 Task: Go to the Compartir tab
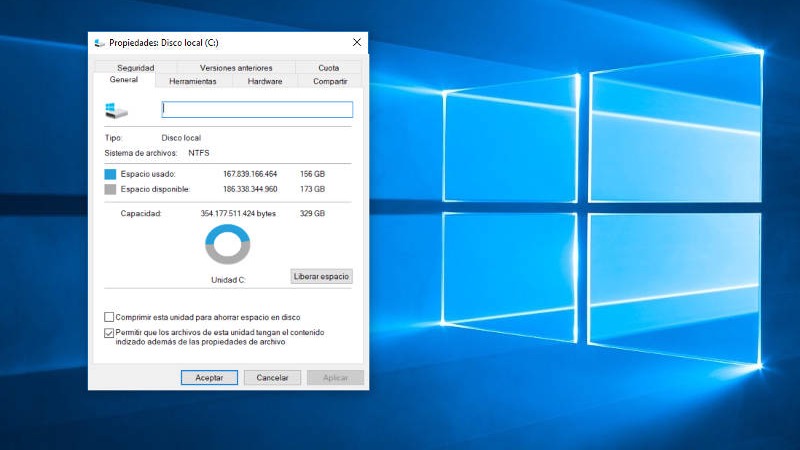(x=330, y=81)
